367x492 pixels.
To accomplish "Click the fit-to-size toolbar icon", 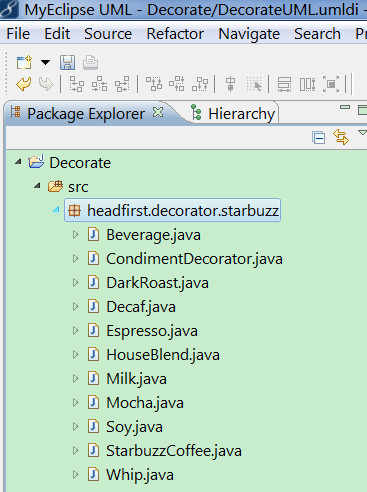I will (x=331, y=84).
